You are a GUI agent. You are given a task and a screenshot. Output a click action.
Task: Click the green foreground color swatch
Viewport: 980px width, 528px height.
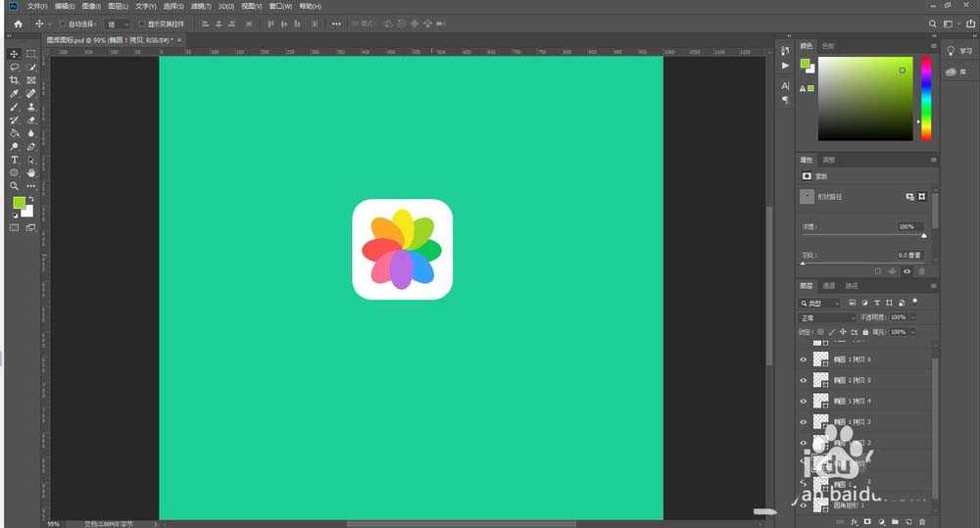pyautogui.click(x=19, y=203)
